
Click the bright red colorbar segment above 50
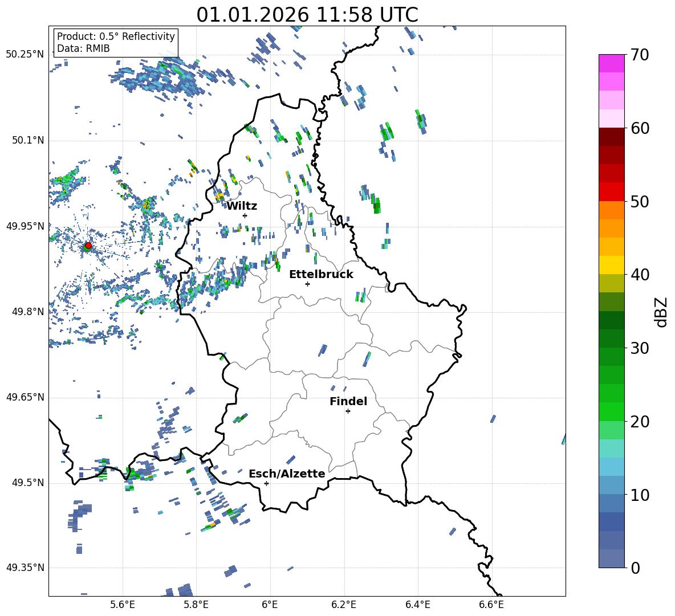pyautogui.click(x=611, y=192)
